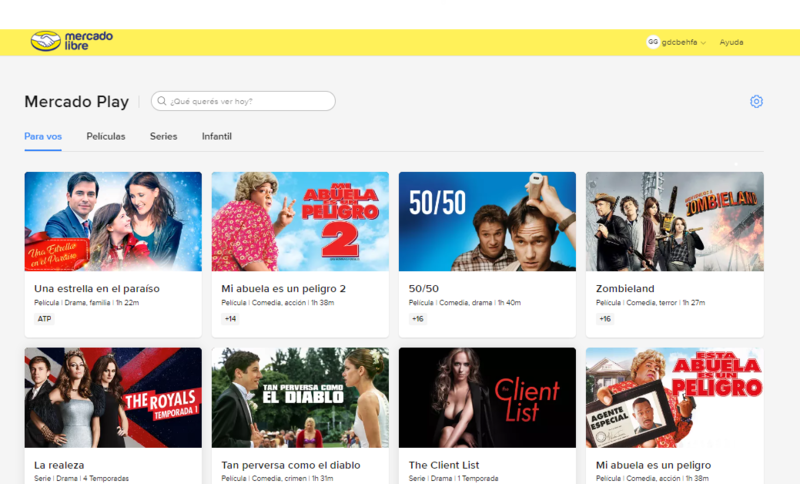Screen dimensions: 800x484
Task: Expand the gdcbehfa account dropdown
Action: click(x=684, y=42)
